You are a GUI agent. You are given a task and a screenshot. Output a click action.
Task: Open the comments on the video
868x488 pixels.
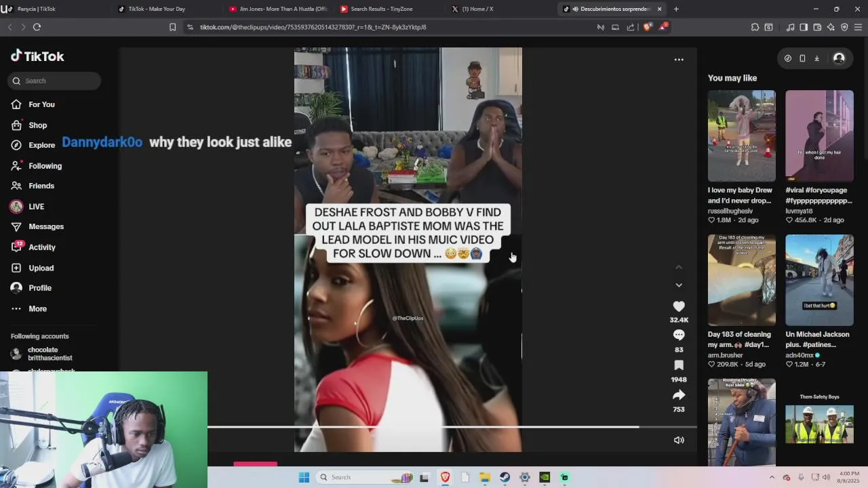(679, 335)
